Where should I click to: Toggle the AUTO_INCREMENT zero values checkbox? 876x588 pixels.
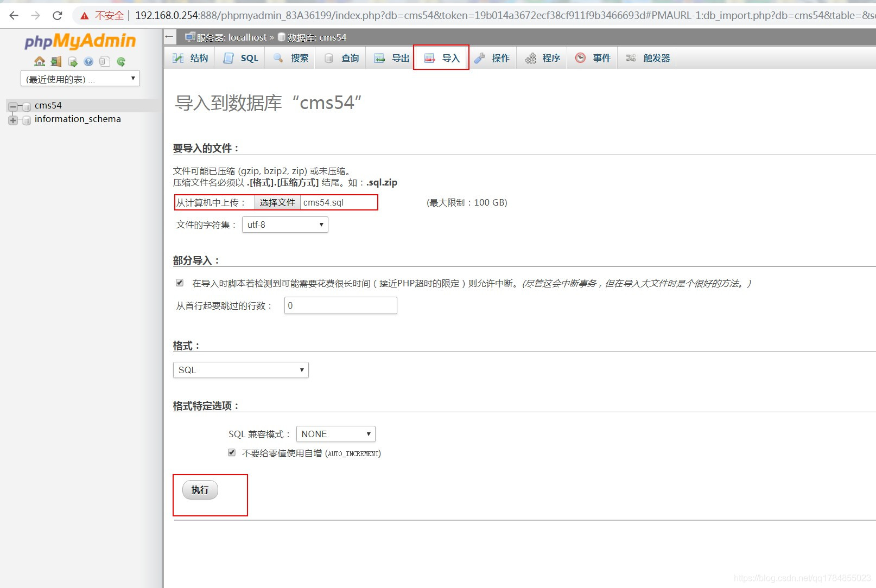(x=232, y=452)
